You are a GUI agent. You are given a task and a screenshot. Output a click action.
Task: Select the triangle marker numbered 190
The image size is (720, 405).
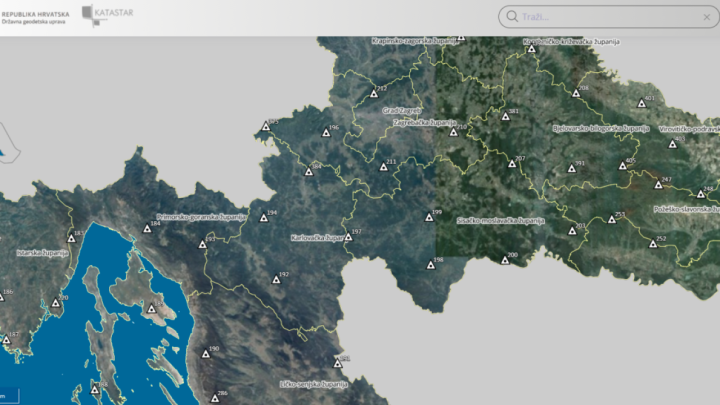click(203, 355)
